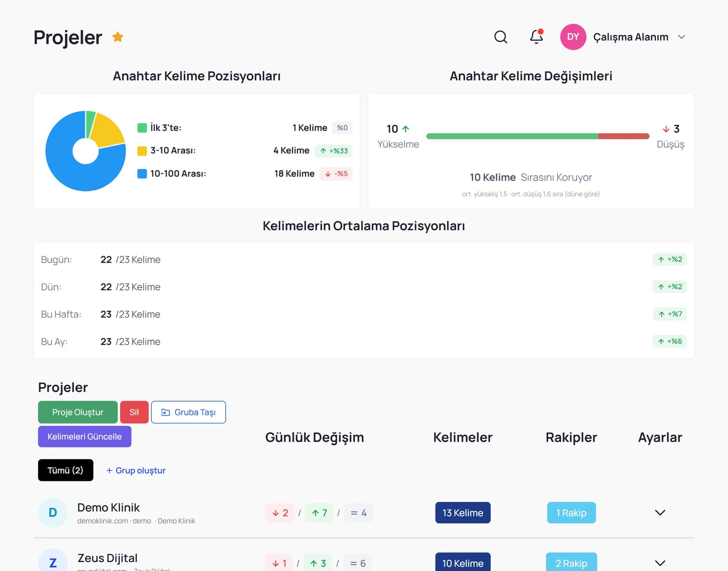Open search with the magnifier icon

tap(501, 37)
